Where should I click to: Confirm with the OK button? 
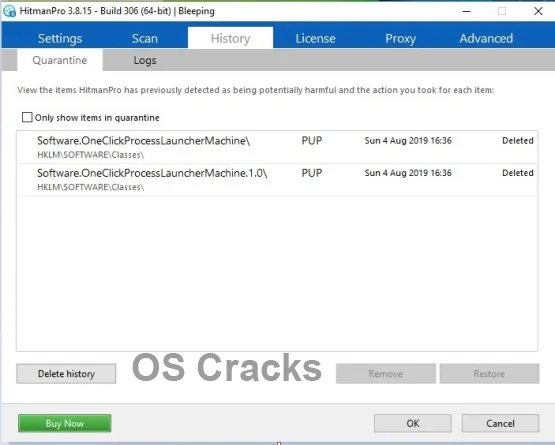[x=413, y=423]
